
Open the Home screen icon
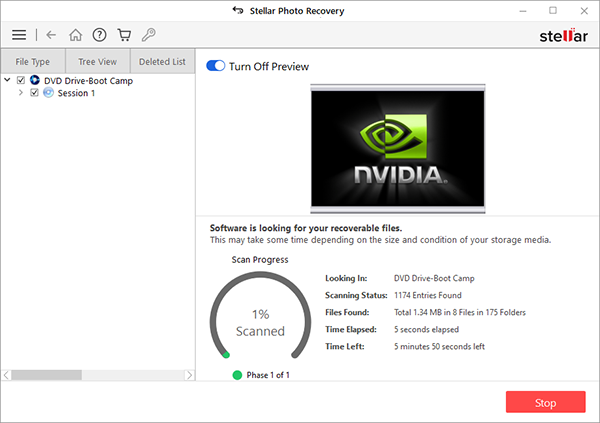coord(75,35)
